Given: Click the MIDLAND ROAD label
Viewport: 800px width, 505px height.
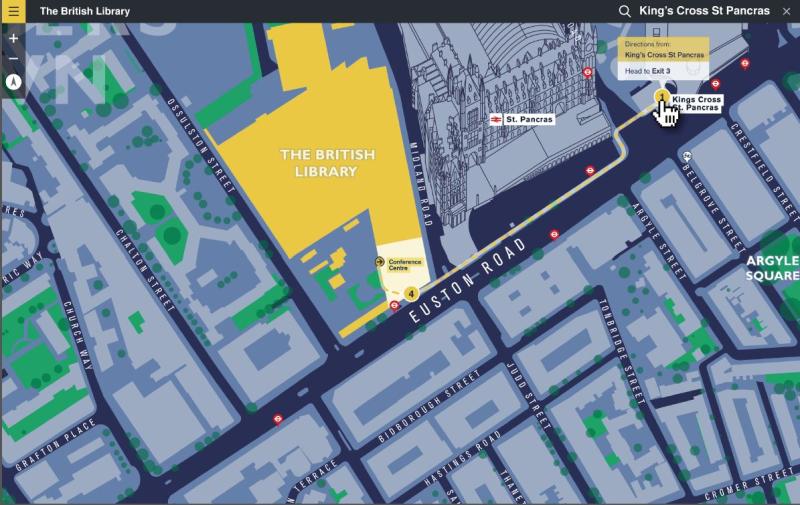Looking at the screenshot, I should tap(421, 184).
